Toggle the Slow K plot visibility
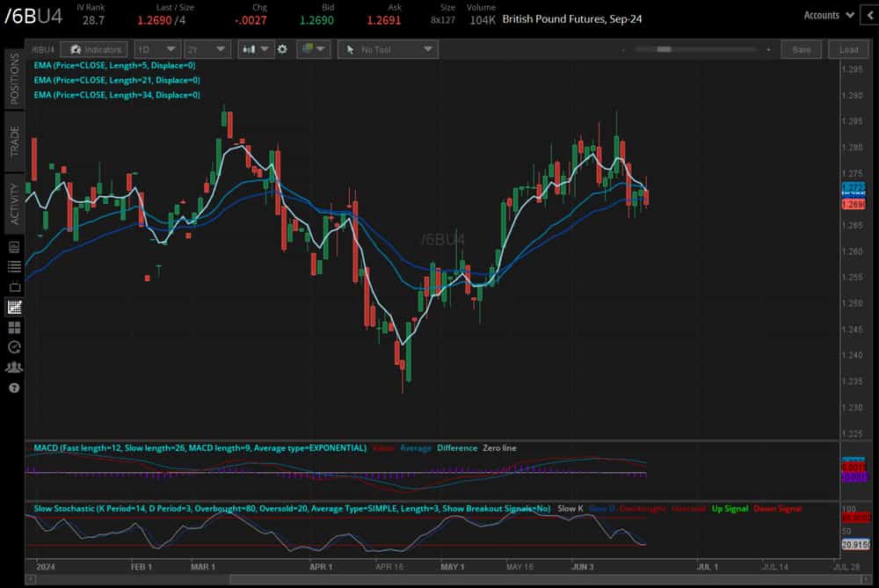The image size is (879, 588). [x=571, y=508]
